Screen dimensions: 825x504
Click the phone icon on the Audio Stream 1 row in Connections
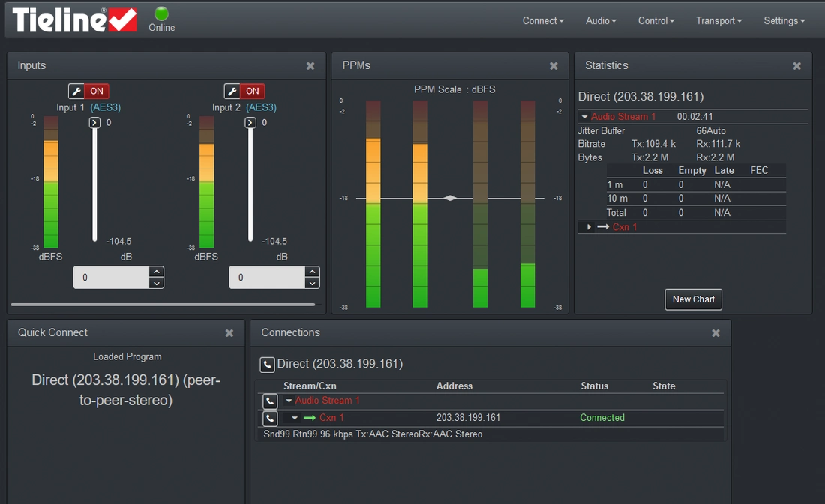pos(270,401)
